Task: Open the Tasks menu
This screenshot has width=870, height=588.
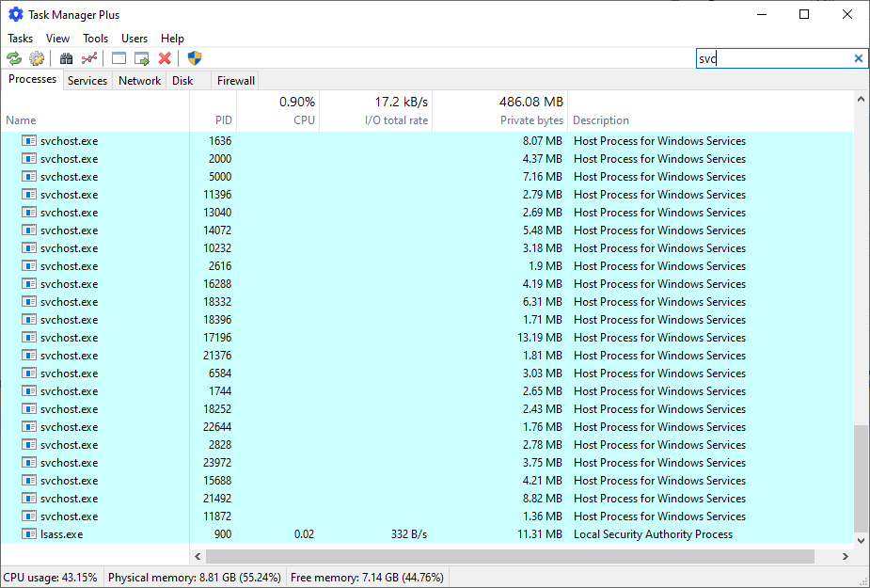Action: tap(20, 39)
